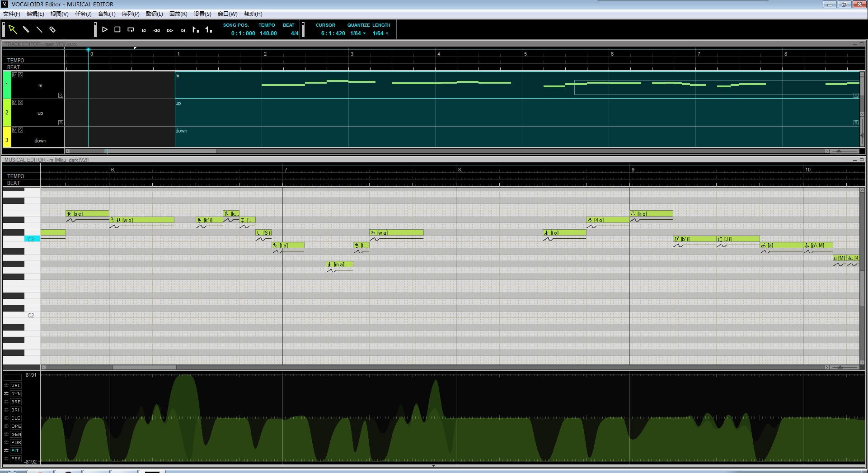Screen dimensions: 868x473
Task: Show the DYN parameter eye toggle
Action: click(x=6, y=394)
